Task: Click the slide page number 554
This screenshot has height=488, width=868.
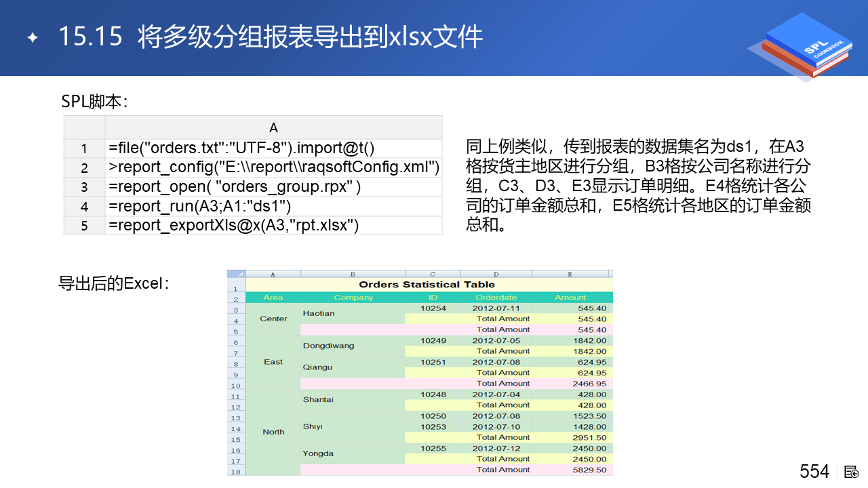Action: [814, 471]
